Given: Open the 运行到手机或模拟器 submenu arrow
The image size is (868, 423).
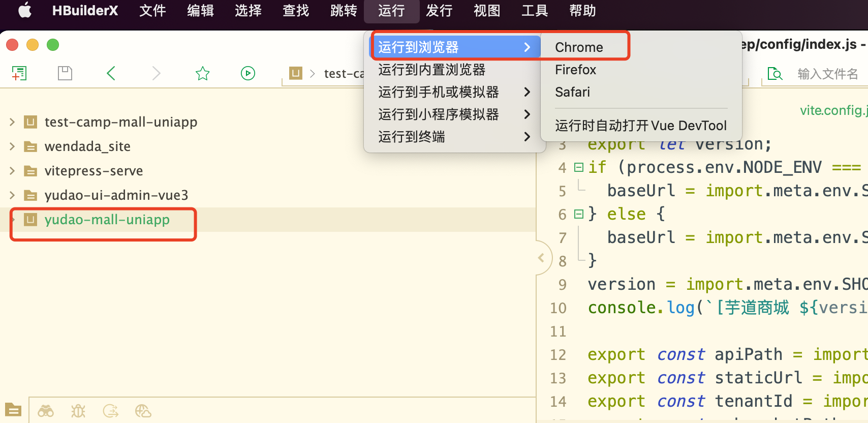Looking at the screenshot, I should (527, 92).
